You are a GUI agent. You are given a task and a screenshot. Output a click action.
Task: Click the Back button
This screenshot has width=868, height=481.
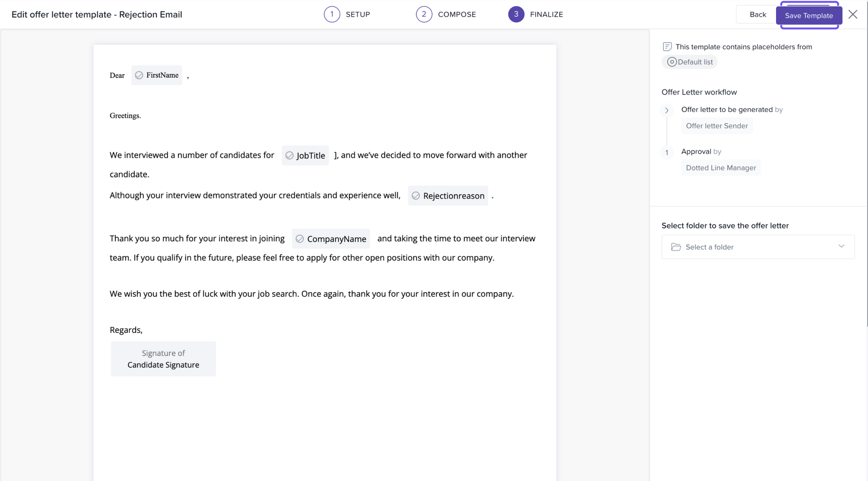point(757,15)
